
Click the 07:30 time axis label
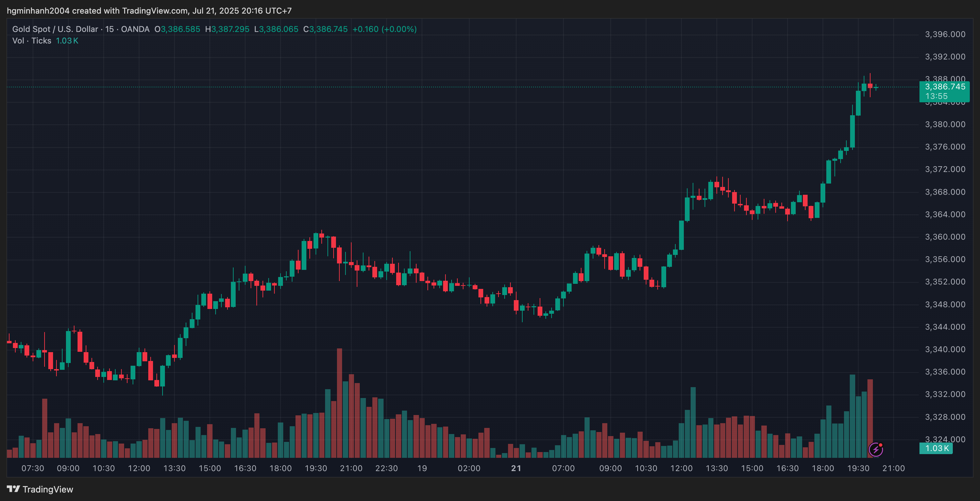click(x=33, y=468)
